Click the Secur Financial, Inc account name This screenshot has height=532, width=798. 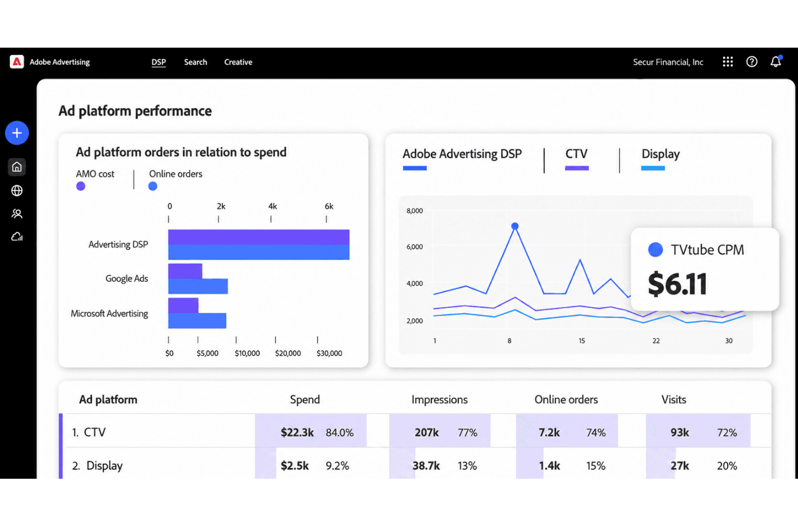point(668,63)
